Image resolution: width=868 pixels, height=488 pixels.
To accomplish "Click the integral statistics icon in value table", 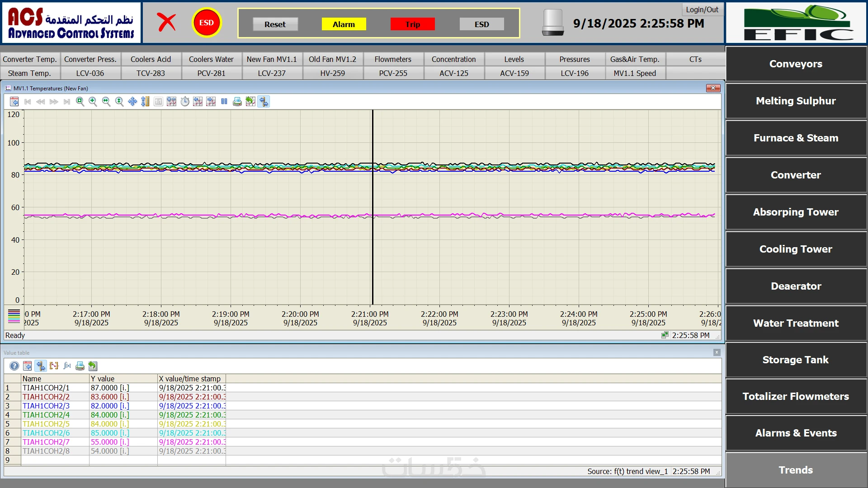I will 67,366.
